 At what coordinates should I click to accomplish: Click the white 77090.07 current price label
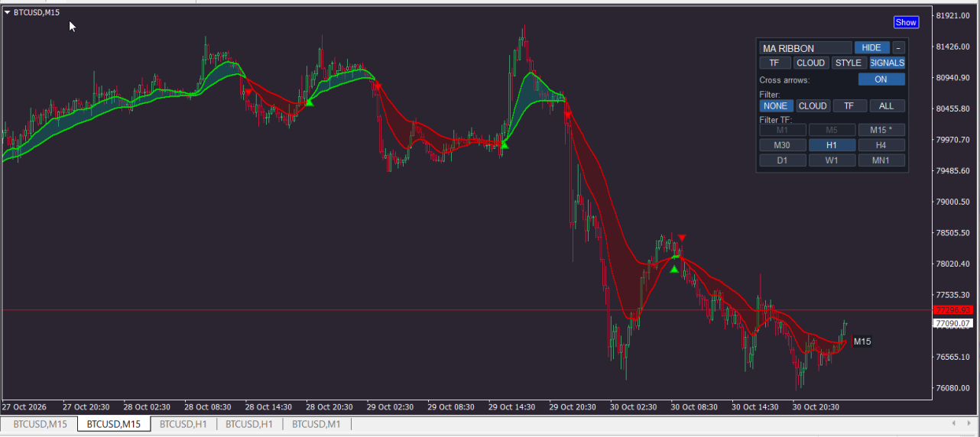tap(954, 324)
